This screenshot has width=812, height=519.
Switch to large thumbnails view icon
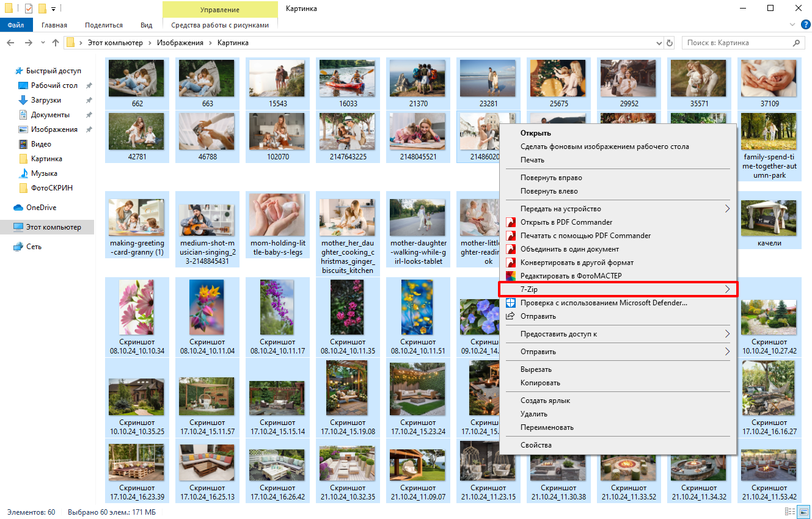(803, 512)
